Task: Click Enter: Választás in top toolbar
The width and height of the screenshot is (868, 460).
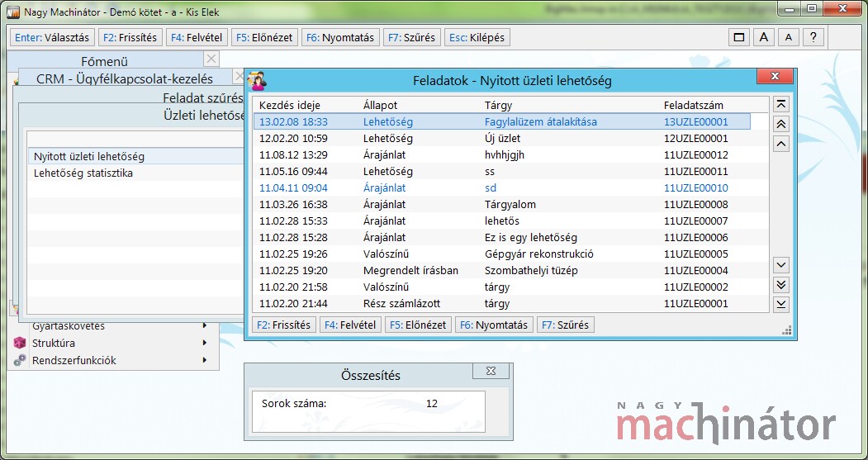Action: pyautogui.click(x=53, y=38)
